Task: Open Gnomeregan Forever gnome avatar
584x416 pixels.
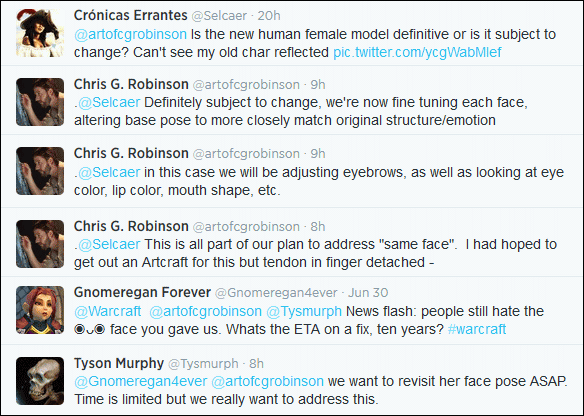Action: [x=40, y=310]
